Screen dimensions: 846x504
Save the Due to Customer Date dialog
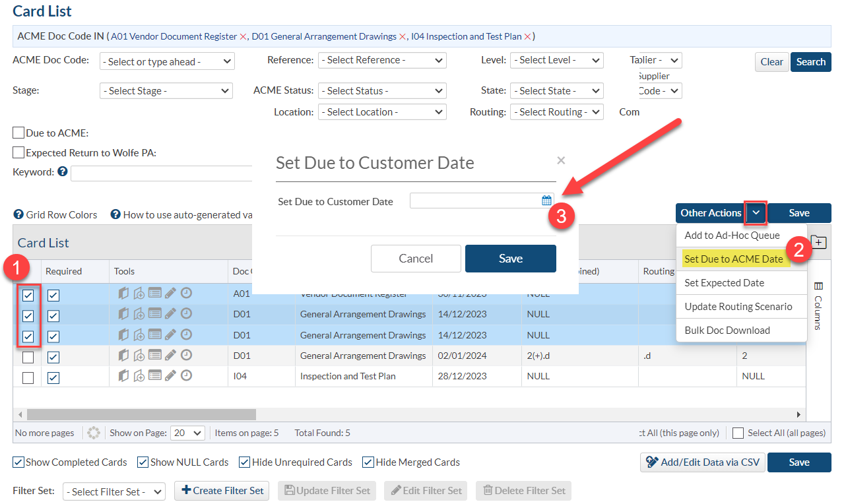coord(511,259)
